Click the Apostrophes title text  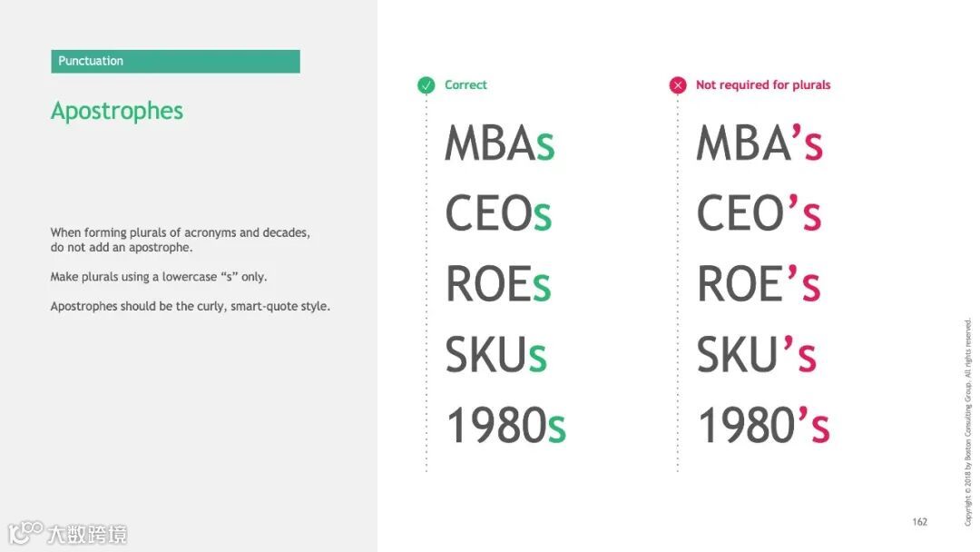click(x=117, y=111)
